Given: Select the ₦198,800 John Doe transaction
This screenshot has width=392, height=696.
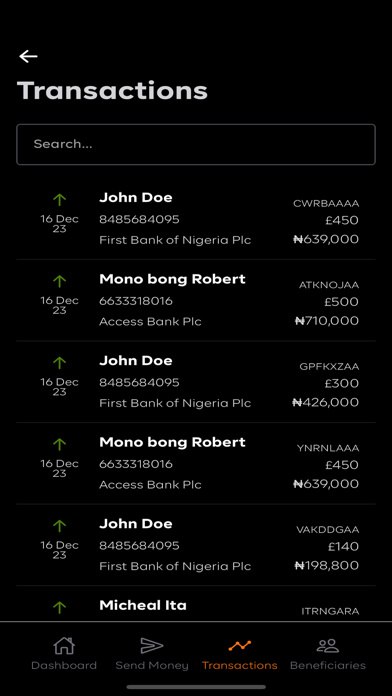Looking at the screenshot, I should pyautogui.click(x=196, y=545).
